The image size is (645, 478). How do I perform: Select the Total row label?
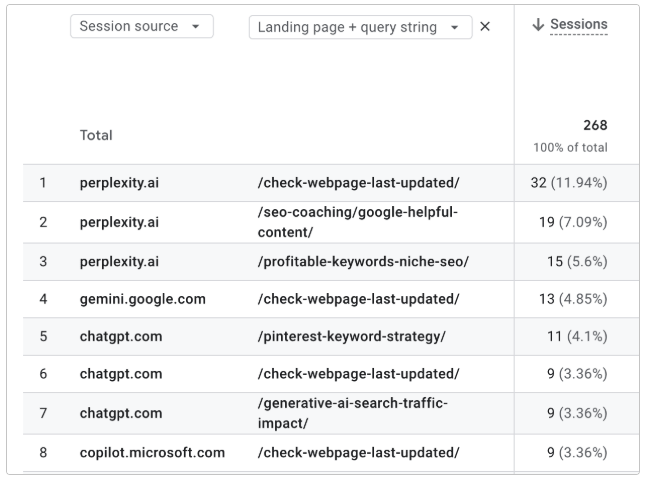(x=96, y=135)
